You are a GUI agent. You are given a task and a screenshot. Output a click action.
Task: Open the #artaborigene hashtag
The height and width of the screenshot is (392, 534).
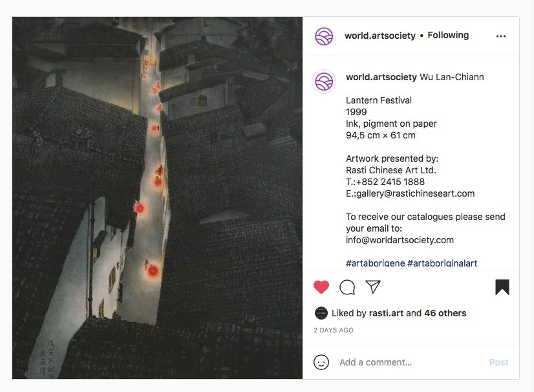[x=376, y=263]
